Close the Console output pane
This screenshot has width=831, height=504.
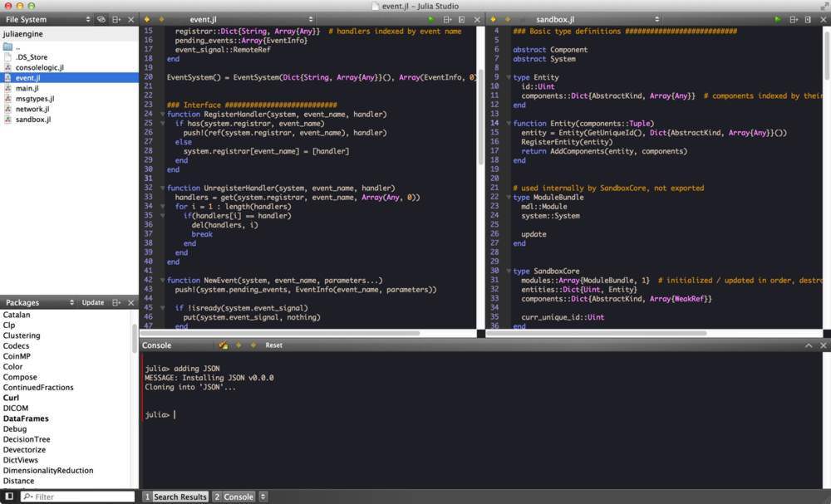(x=823, y=345)
